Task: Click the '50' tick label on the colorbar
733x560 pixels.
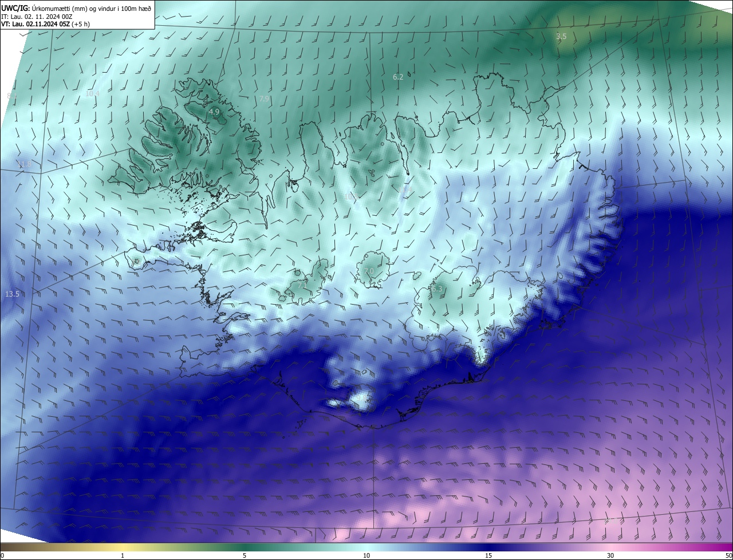Action: [x=728, y=555]
